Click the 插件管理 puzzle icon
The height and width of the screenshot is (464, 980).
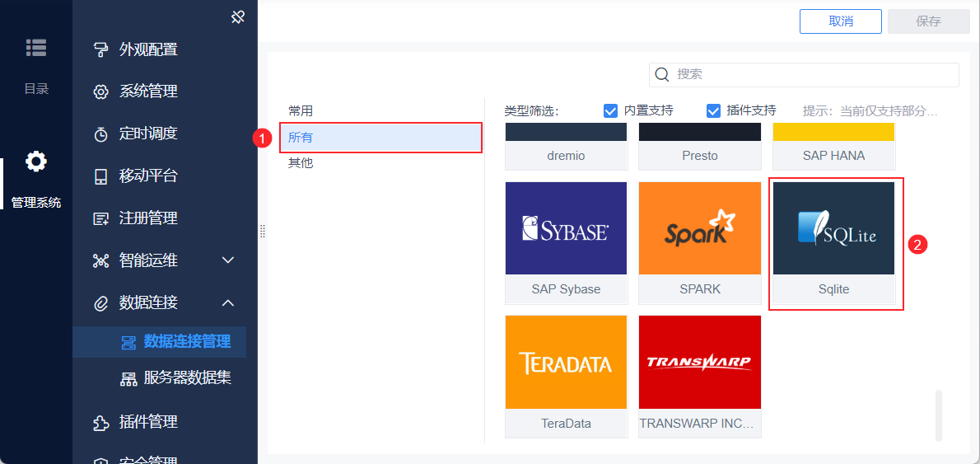[100, 423]
